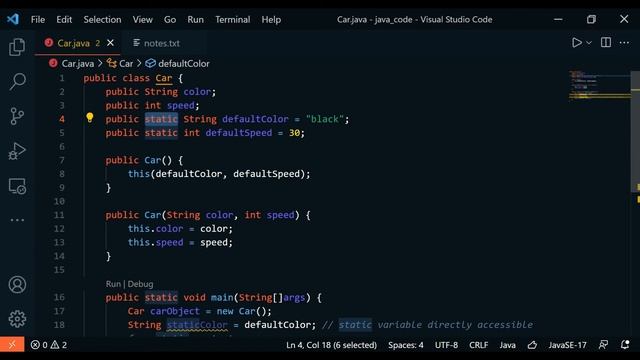Open the Explorer view in activity bar
Image resolution: width=640 pixels, height=360 pixels.
pos(17,47)
